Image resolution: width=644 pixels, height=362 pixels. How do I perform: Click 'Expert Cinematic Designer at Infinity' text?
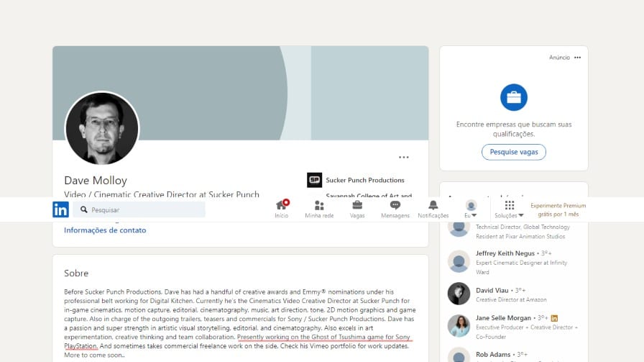coord(522,263)
